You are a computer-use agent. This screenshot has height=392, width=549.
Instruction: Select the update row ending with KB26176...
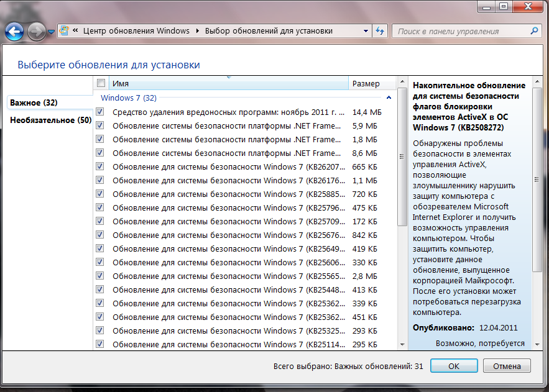pyautogui.click(x=245, y=180)
